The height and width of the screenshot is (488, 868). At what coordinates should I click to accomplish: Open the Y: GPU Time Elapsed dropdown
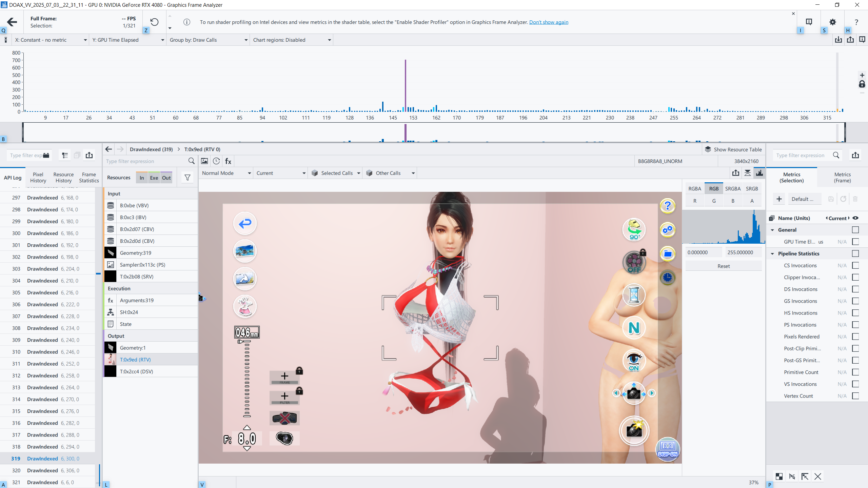(128, 40)
